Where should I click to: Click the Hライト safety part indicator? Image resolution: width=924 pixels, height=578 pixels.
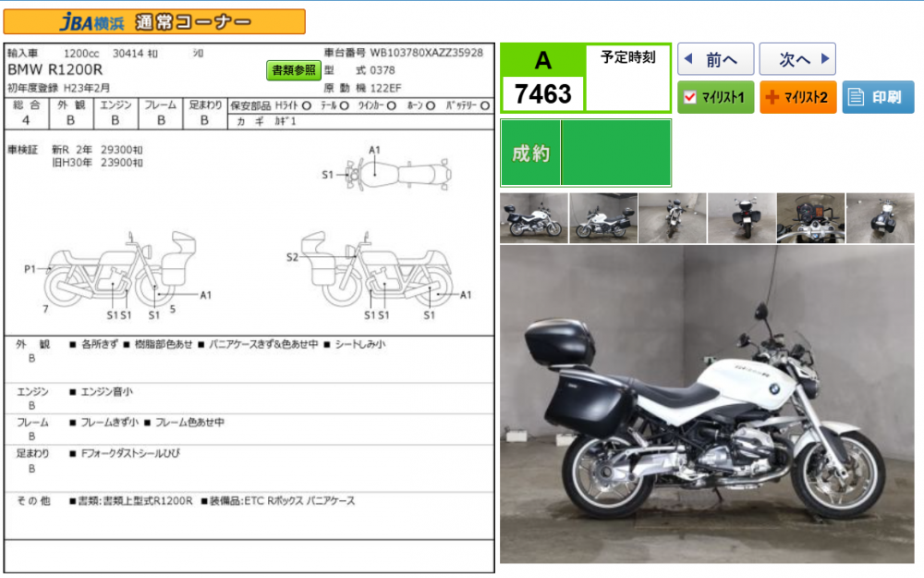293,105
